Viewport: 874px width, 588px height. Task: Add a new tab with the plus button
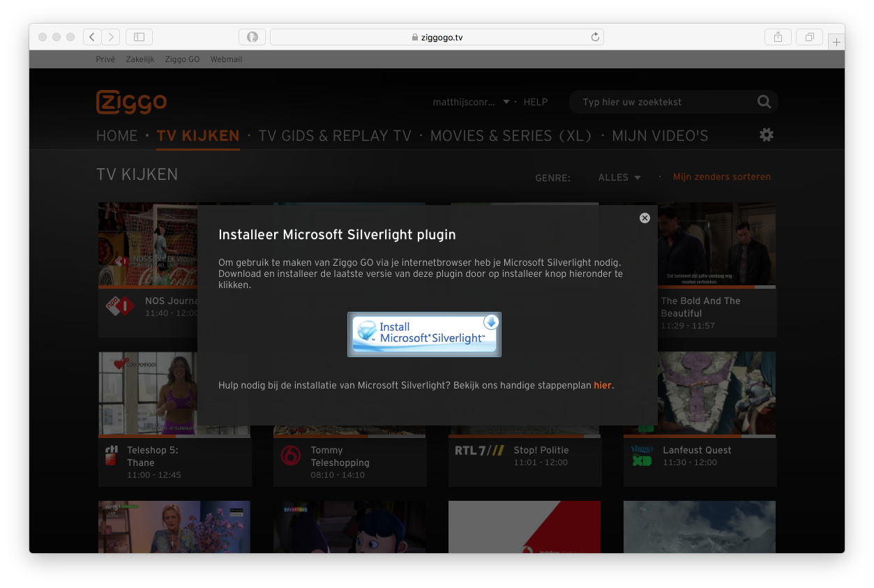tap(836, 43)
